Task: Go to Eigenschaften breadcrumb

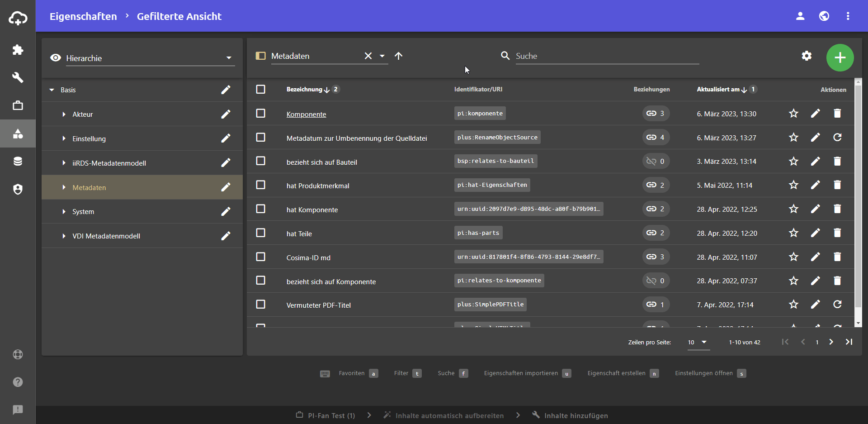Action: pyautogui.click(x=83, y=16)
